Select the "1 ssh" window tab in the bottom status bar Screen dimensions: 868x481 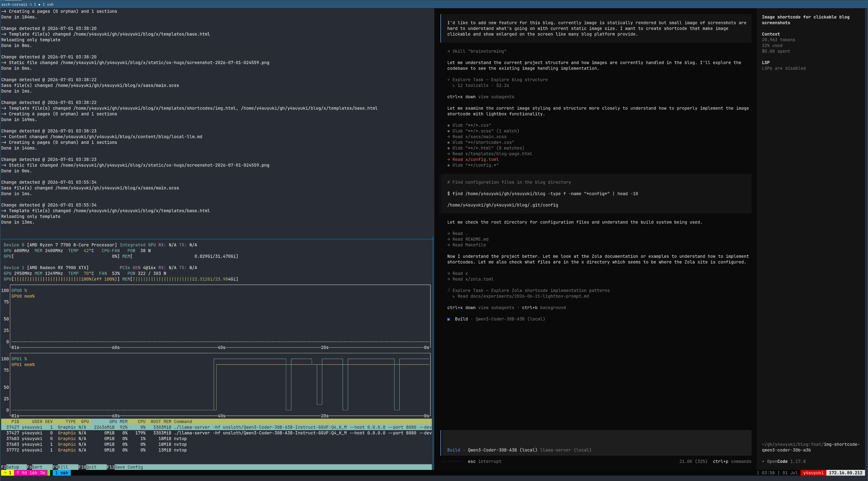point(62,473)
